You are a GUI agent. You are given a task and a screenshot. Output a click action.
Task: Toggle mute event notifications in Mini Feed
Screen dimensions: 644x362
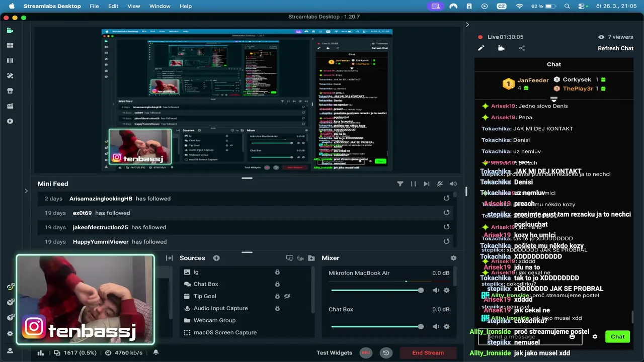point(440,184)
